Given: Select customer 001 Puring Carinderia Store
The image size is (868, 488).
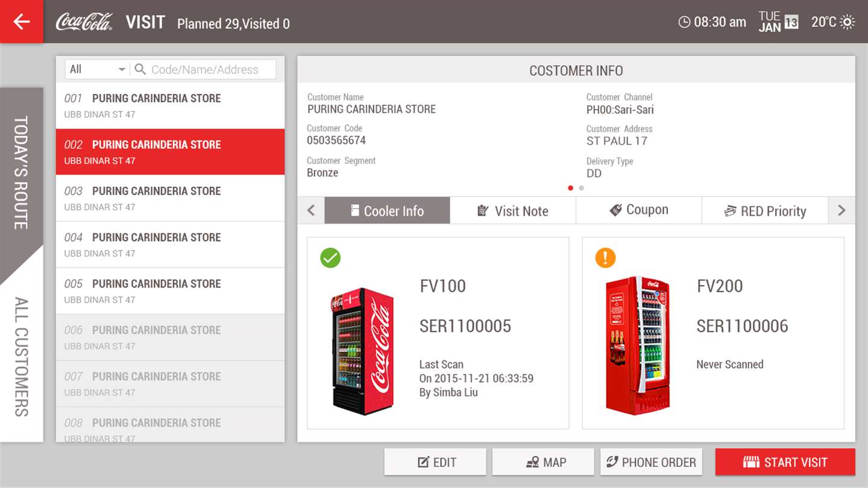Looking at the screenshot, I should (170, 105).
